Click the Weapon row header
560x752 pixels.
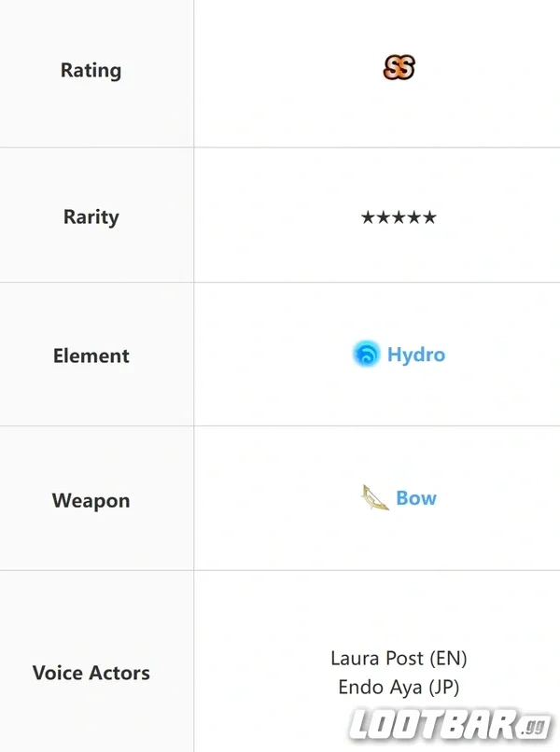click(91, 501)
